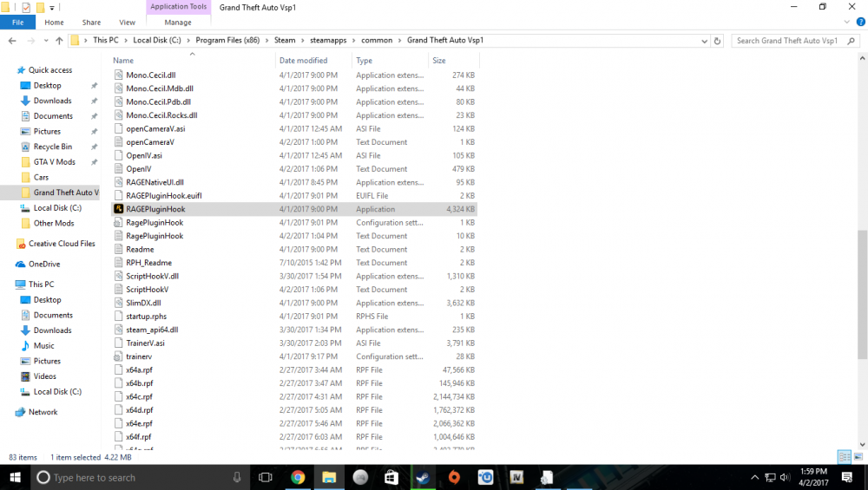Open the File ribbon tab

pyautogui.click(x=17, y=23)
